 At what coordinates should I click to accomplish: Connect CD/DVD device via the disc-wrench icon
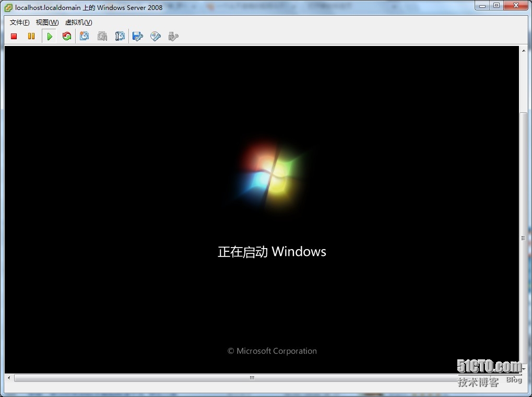(x=156, y=37)
